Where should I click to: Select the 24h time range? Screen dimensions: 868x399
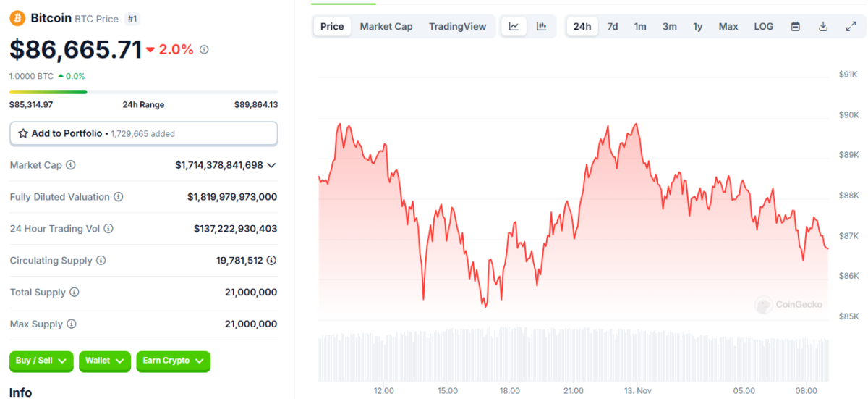click(582, 27)
